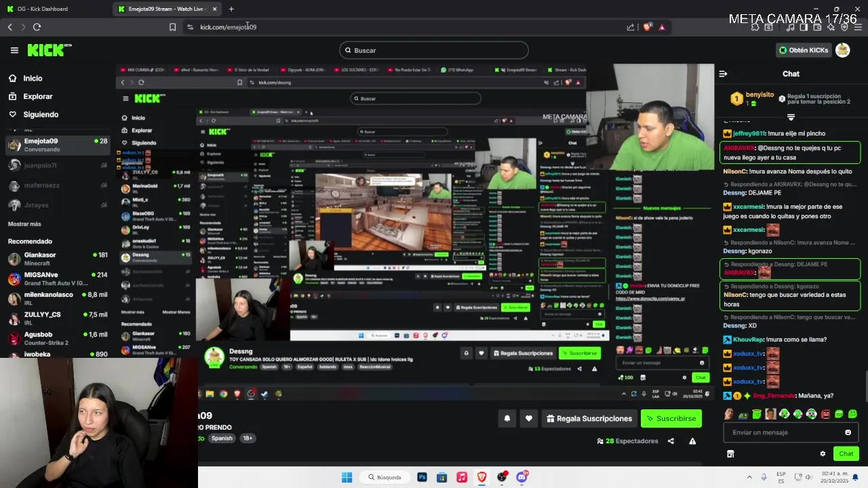Reload the page
Screen dimensions: 868x488
(x=37, y=27)
